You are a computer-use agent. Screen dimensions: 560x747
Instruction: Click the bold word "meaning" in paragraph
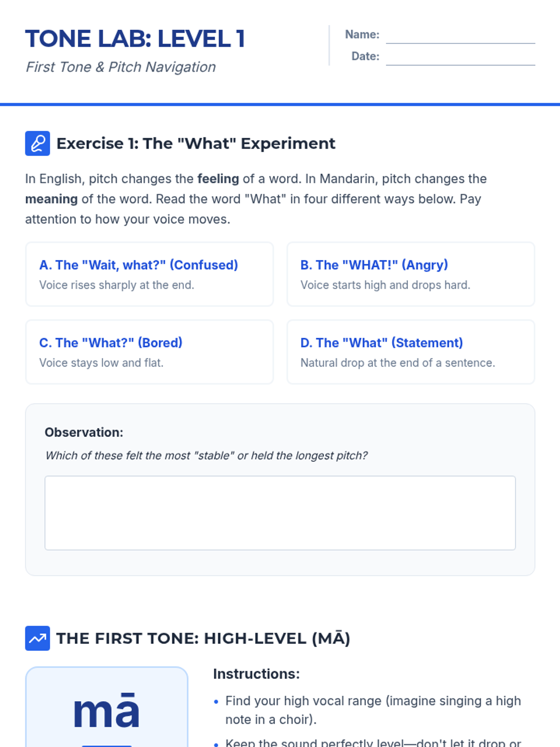click(x=51, y=199)
